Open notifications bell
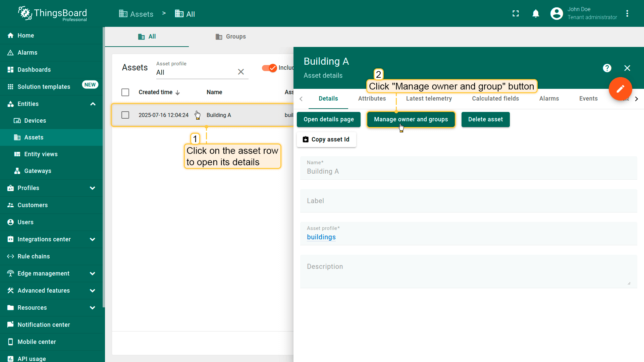The width and height of the screenshot is (644, 362). (x=536, y=13)
